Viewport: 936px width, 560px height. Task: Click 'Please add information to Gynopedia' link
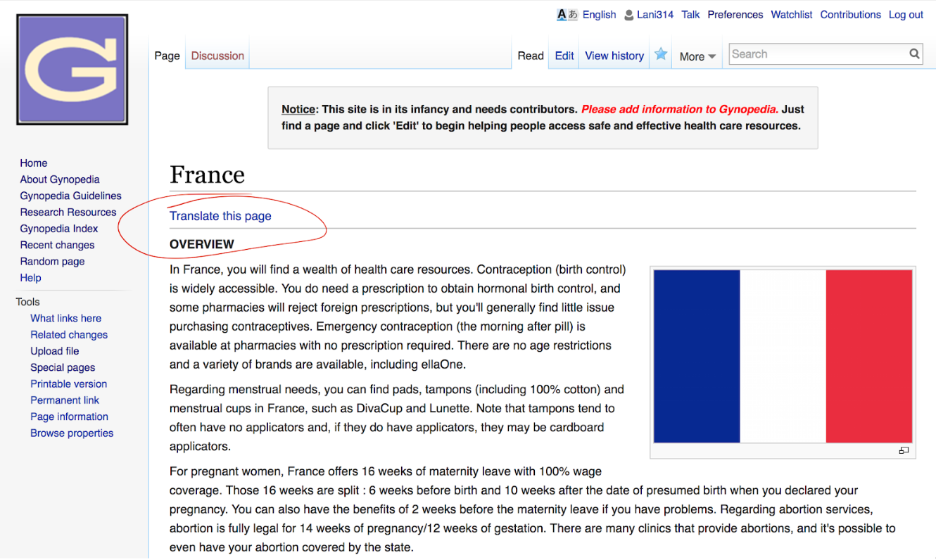(x=679, y=109)
